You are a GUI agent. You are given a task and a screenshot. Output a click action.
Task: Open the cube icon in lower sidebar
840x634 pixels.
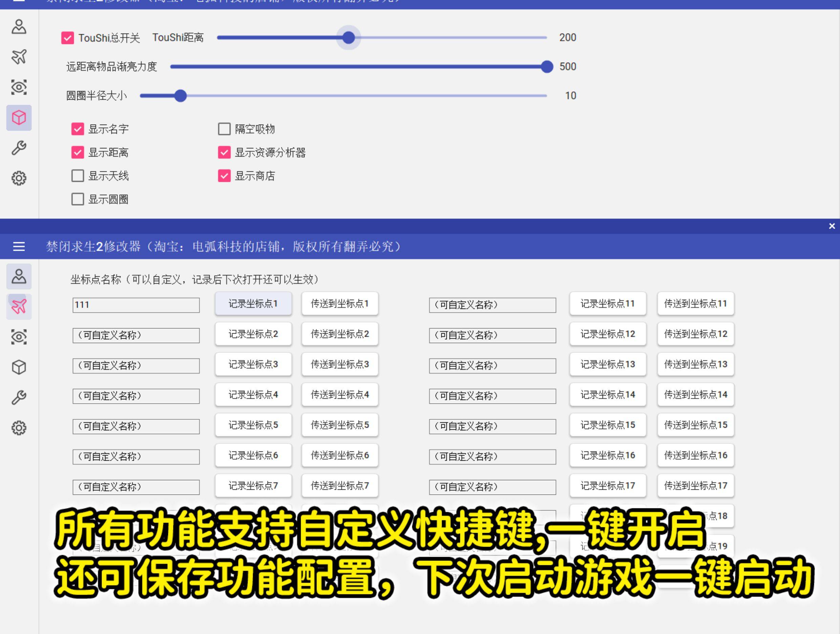tap(19, 367)
